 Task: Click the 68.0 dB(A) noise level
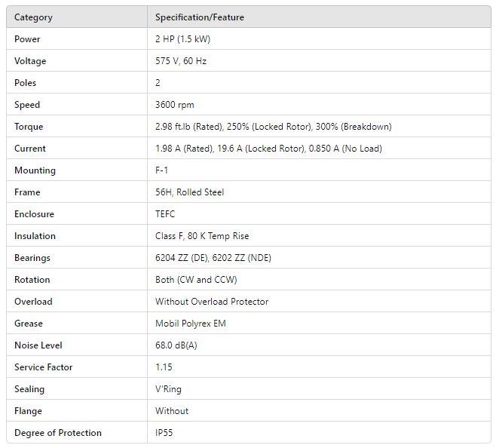click(177, 345)
